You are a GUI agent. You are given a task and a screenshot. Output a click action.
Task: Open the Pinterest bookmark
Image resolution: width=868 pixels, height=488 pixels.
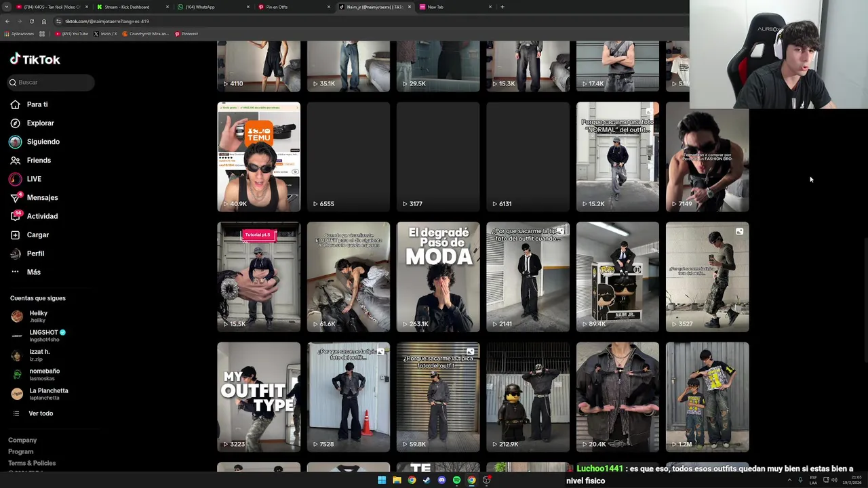pos(186,34)
